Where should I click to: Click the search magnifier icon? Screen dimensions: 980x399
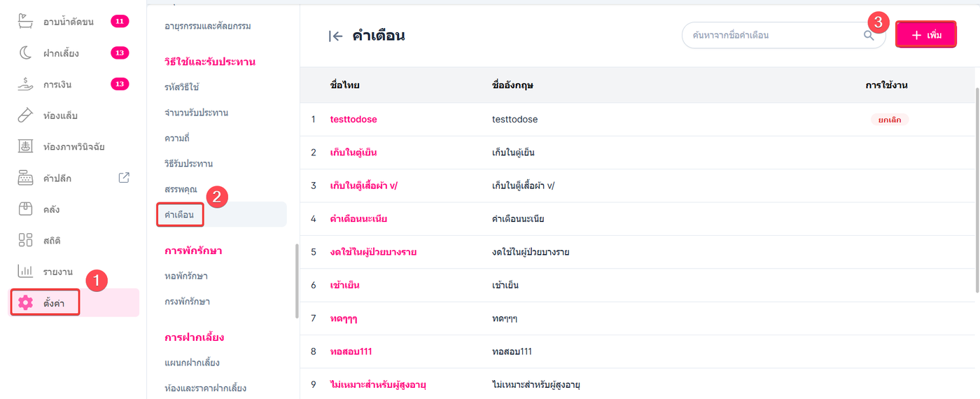pos(869,35)
